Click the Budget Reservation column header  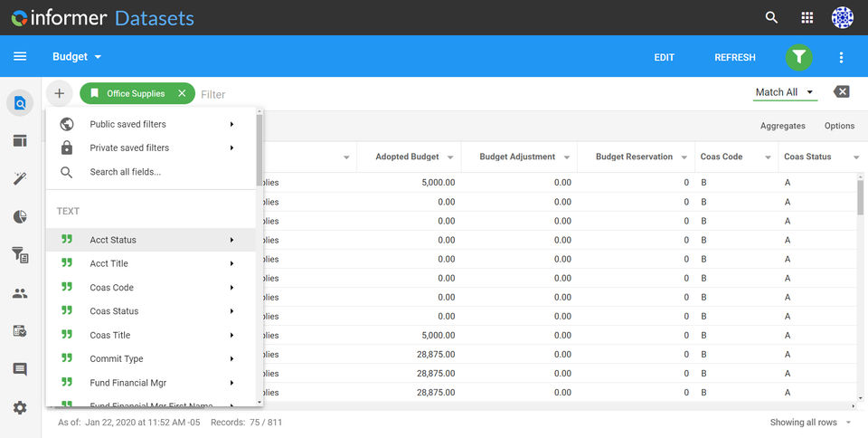coord(634,157)
